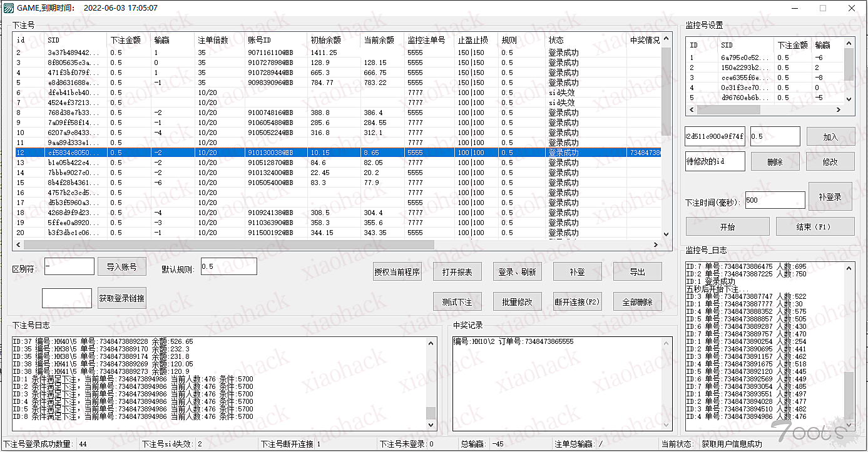The height and width of the screenshot is (452, 868).
Task: Click the 获取登录链接 button
Action: [121, 298]
